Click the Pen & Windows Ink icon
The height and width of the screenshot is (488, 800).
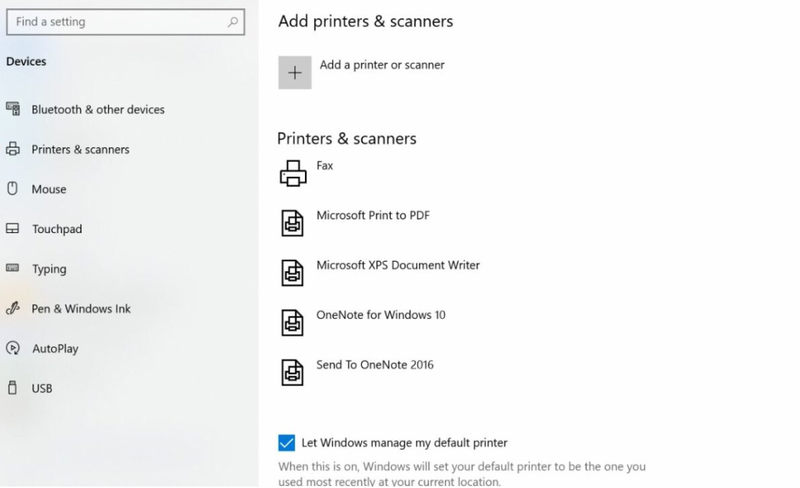pyautogui.click(x=13, y=308)
